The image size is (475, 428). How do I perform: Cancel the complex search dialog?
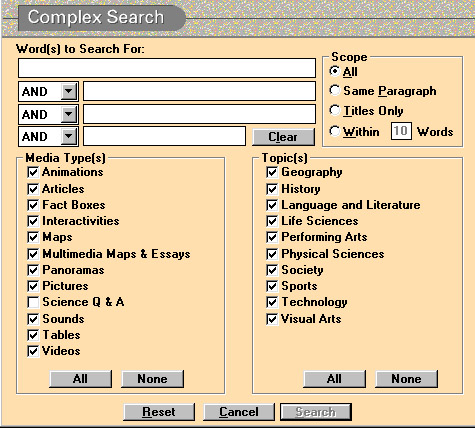(x=239, y=412)
